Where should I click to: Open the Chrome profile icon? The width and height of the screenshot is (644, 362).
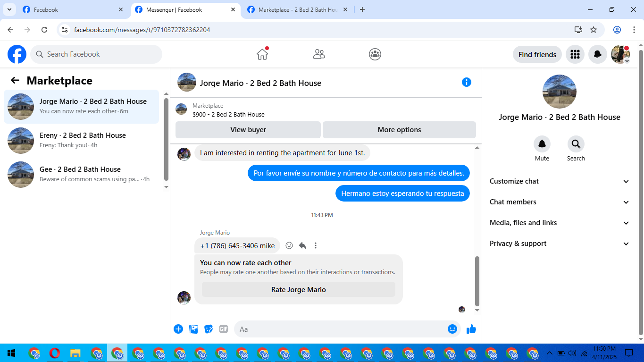click(617, 30)
